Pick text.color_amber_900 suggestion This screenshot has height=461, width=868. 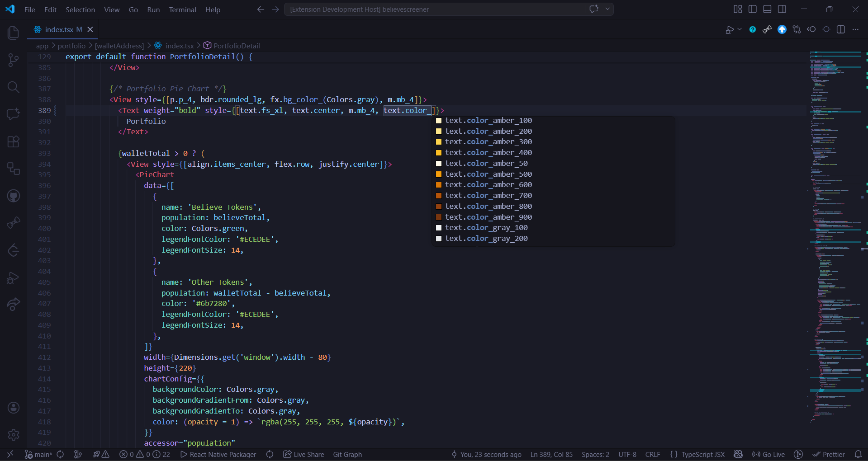(x=554, y=217)
